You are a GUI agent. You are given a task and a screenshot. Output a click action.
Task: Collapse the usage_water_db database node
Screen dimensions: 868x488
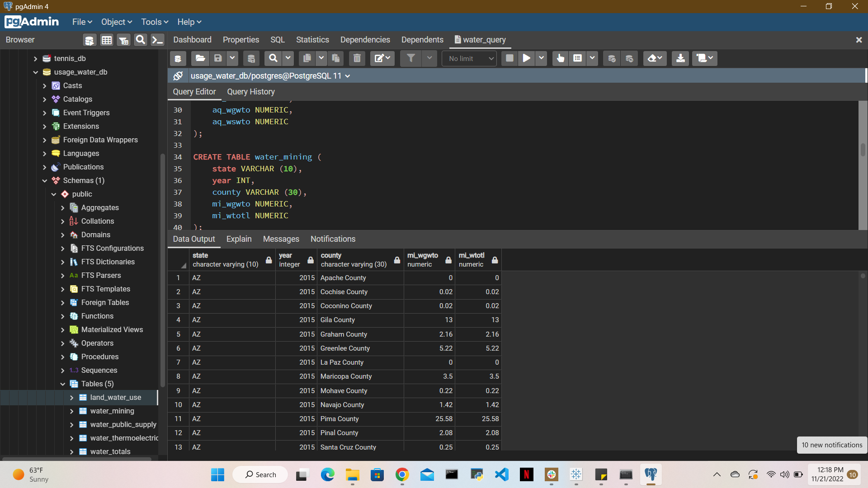[x=35, y=72]
